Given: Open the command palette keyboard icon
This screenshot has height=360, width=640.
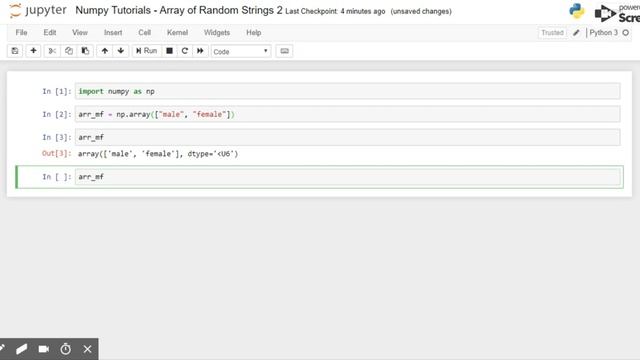Looking at the screenshot, I should coord(284,51).
